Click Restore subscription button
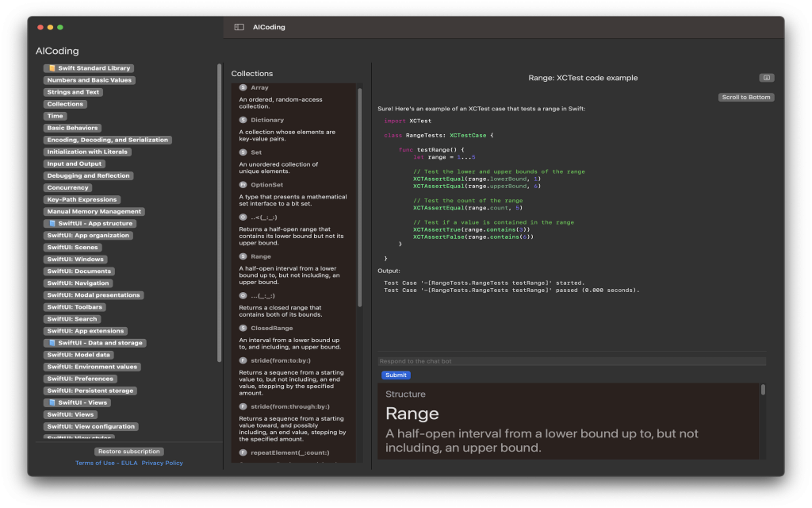This screenshot has height=508, width=812. (129, 451)
